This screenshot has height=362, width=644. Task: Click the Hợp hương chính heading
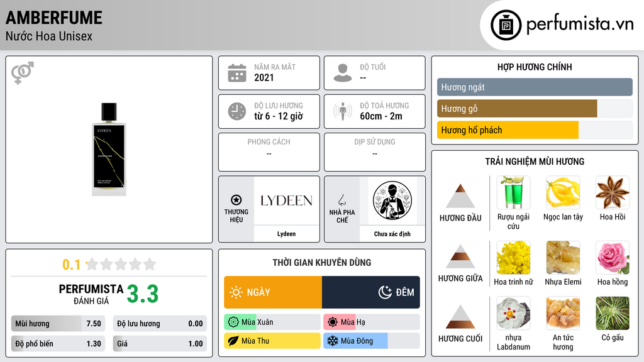click(535, 67)
